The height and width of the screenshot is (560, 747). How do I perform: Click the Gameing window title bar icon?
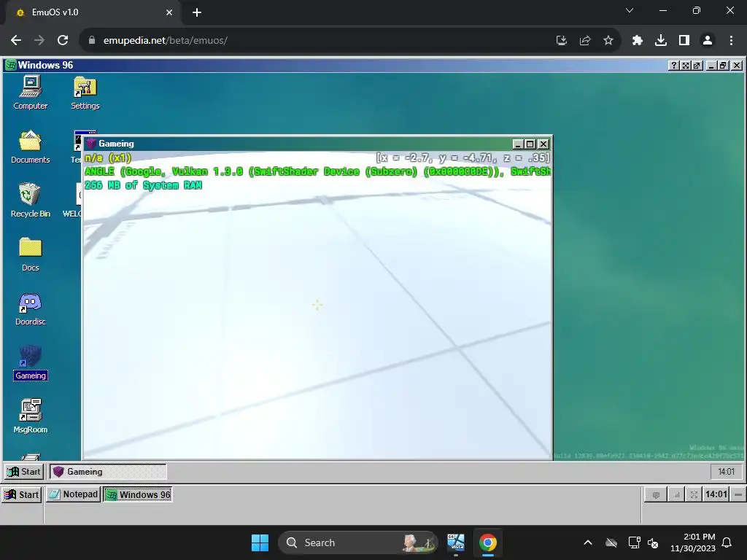(91, 144)
